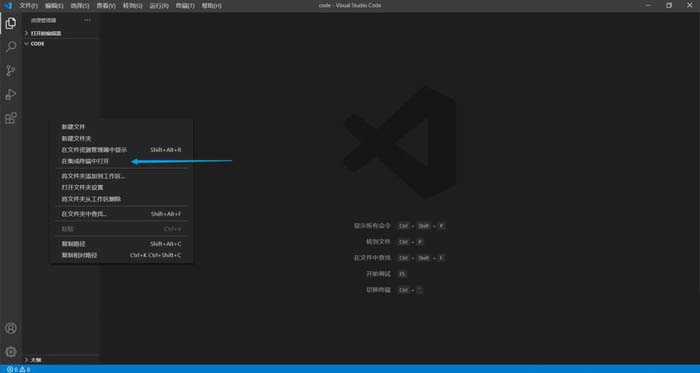Click errors and warnings count in status bar
Viewport: 700px width, 373px height.
point(19,369)
